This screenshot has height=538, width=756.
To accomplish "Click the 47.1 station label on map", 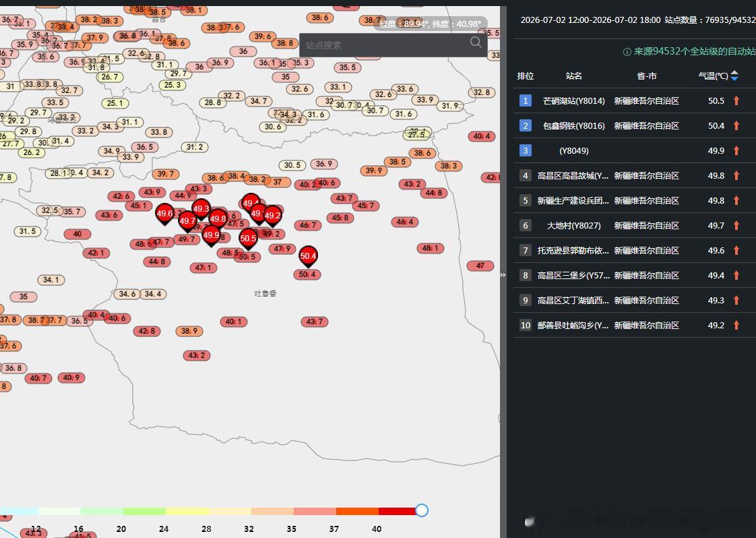I will point(203,268).
